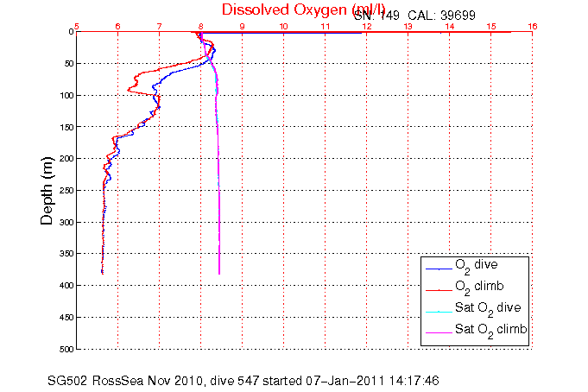This screenshot has height=392, width=588.
Task: Click the depth tick label 250
Action: tap(67, 191)
